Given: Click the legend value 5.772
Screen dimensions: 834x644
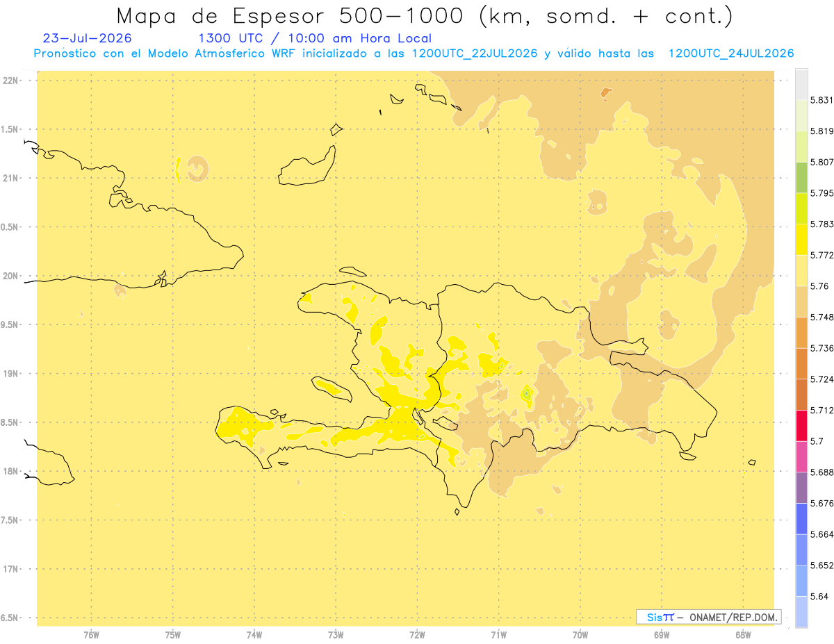Looking at the screenshot, I should click(x=822, y=255).
